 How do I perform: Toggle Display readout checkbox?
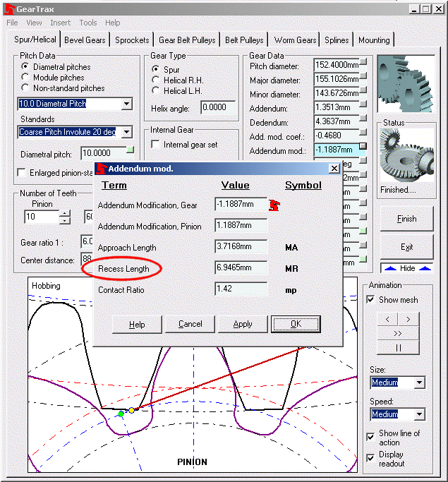tap(371, 458)
